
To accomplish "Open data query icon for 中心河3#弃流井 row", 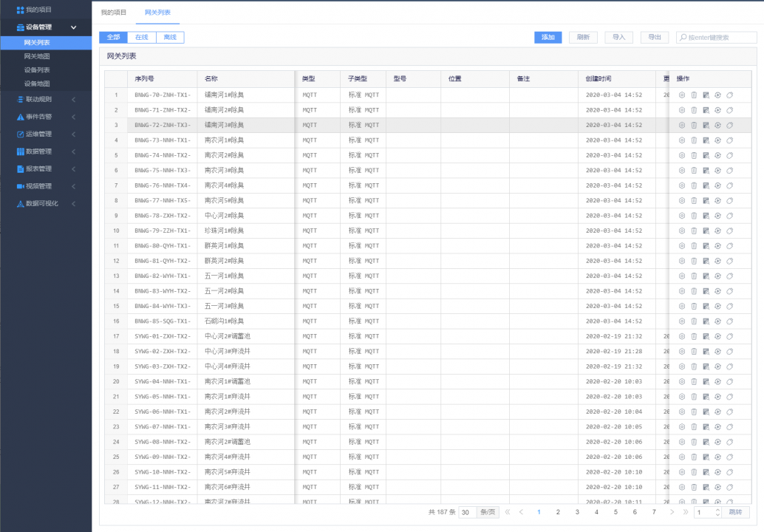I will (706, 352).
